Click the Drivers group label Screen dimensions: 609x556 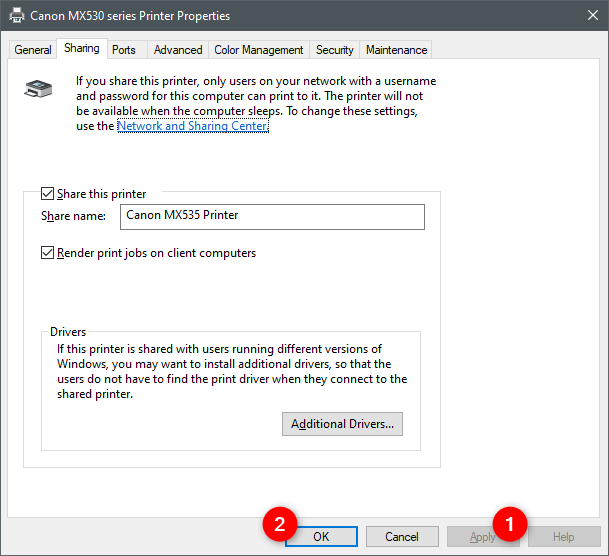tap(68, 332)
